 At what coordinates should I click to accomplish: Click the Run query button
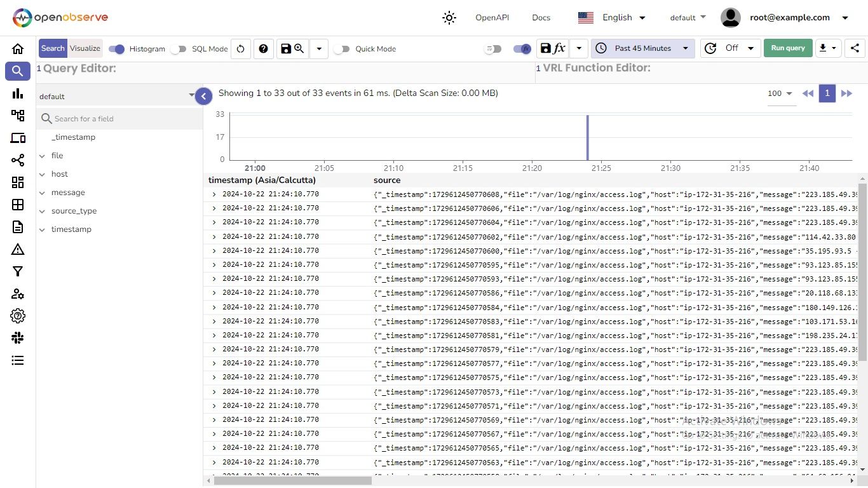[x=787, y=48]
